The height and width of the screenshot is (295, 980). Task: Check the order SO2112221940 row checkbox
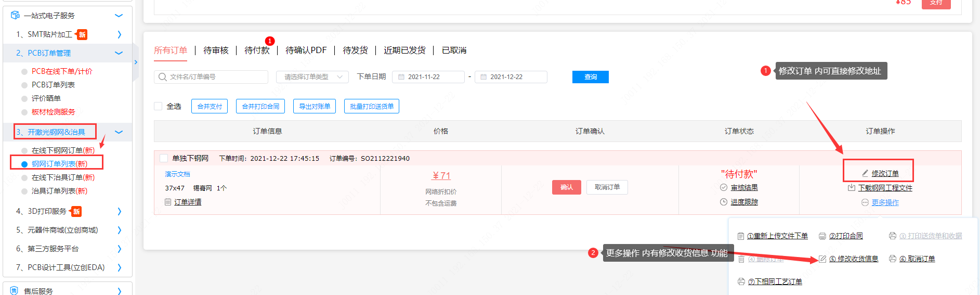coord(164,158)
